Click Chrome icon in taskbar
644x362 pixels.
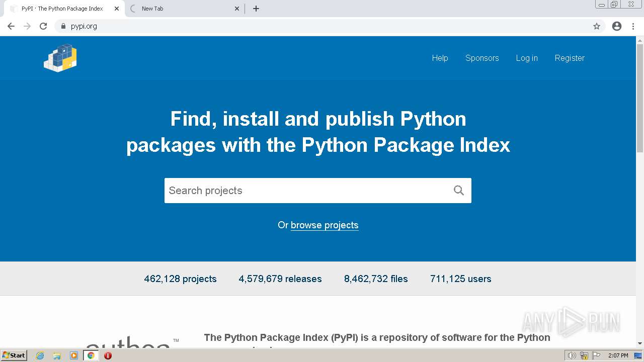coord(91,355)
